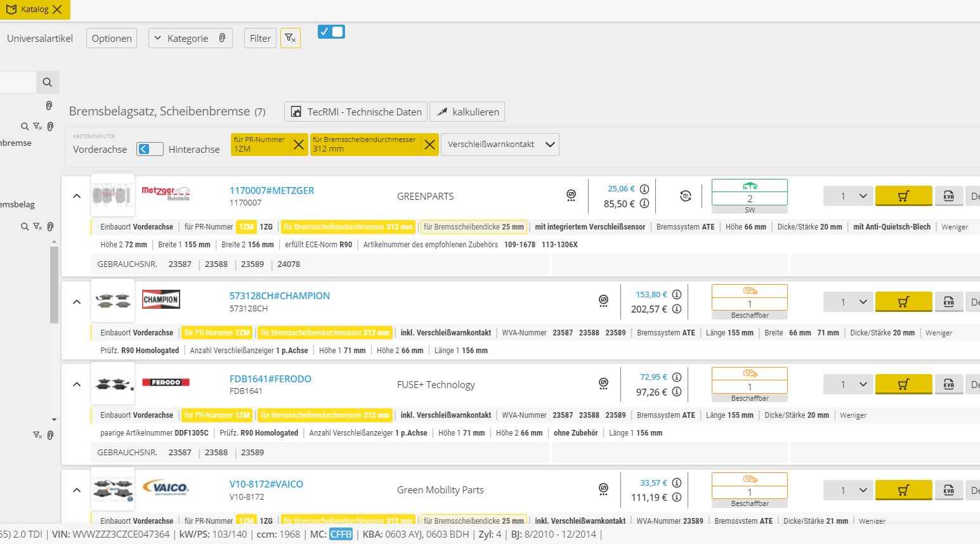Show info for price 25,06 €
980x544 pixels.
point(644,189)
